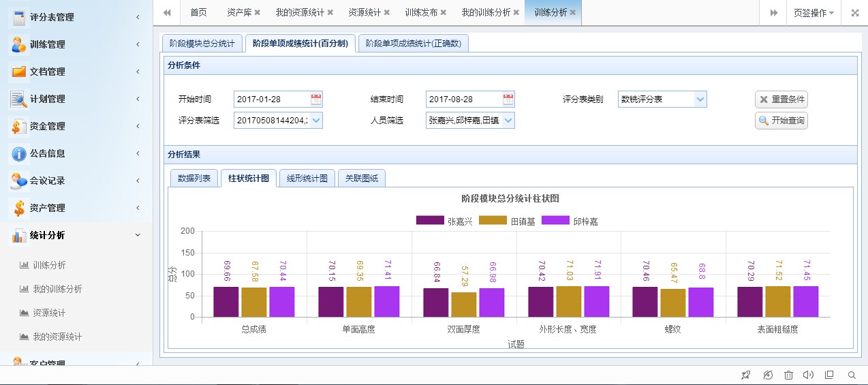Viewport: 868px width, 385px height.
Task: Open the 评分表筛选 dropdown
Action: (x=315, y=121)
